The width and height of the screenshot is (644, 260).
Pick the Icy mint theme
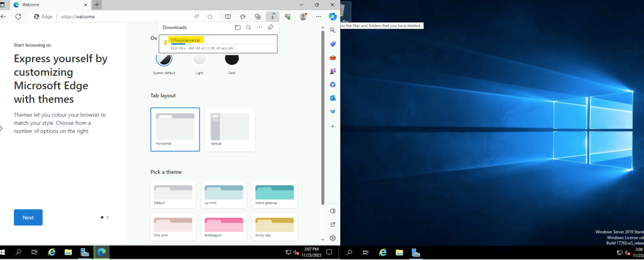[x=224, y=195]
